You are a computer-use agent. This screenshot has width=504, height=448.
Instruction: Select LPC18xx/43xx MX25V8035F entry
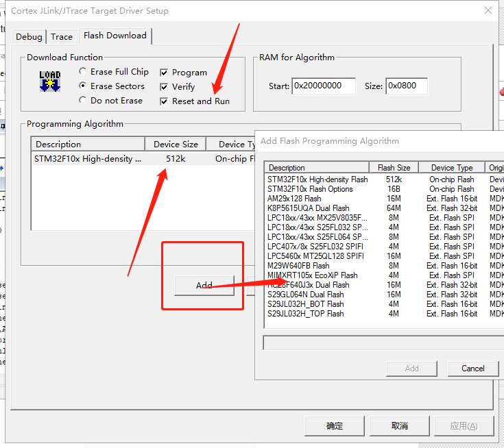point(384,218)
